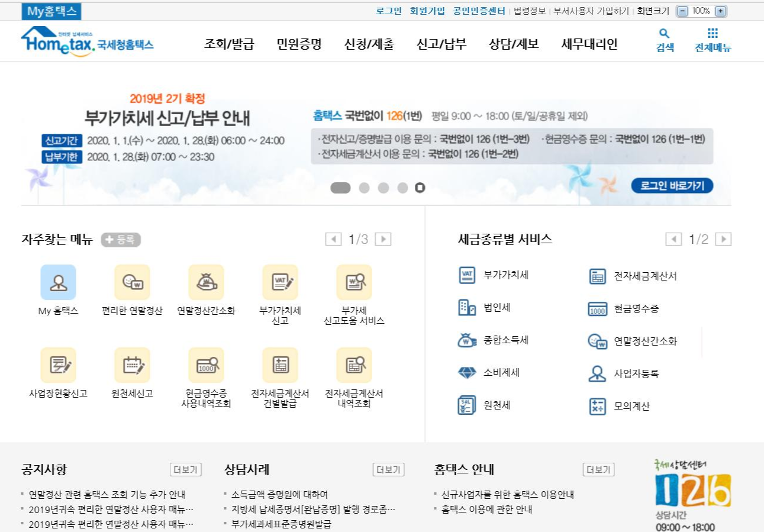
Task: Click the 원천세 icon in 세금종류별 서비스
Action: [467, 405]
